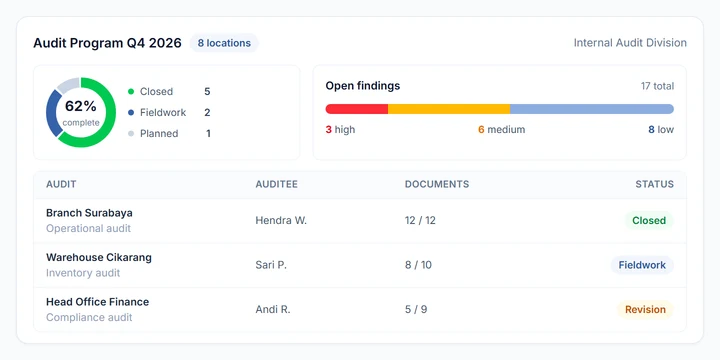Click the blue Fieldwork status badge
The height and width of the screenshot is (360, 720).
tap(642, 265)
